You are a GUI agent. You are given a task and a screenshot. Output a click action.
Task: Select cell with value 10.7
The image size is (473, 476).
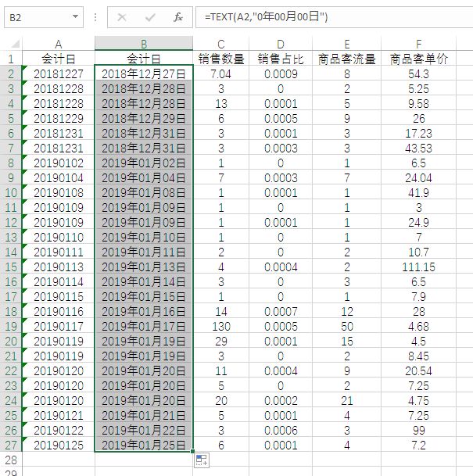418,252
